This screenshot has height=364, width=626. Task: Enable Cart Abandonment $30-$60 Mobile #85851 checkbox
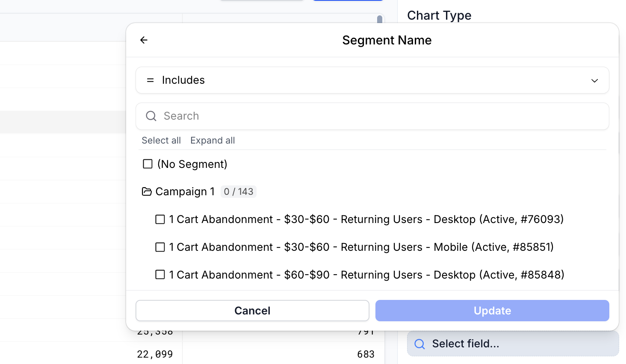(x=160, y=247)
